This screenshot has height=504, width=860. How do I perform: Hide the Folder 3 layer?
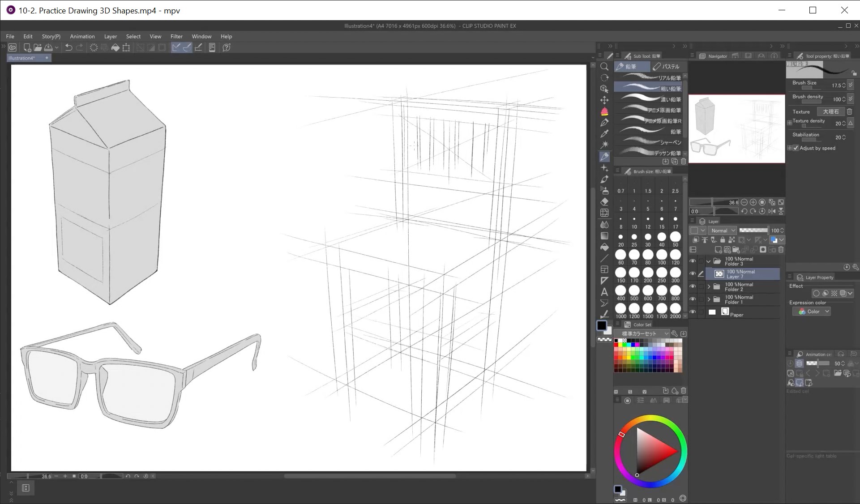pyautogui.click(x=693, y=261)
